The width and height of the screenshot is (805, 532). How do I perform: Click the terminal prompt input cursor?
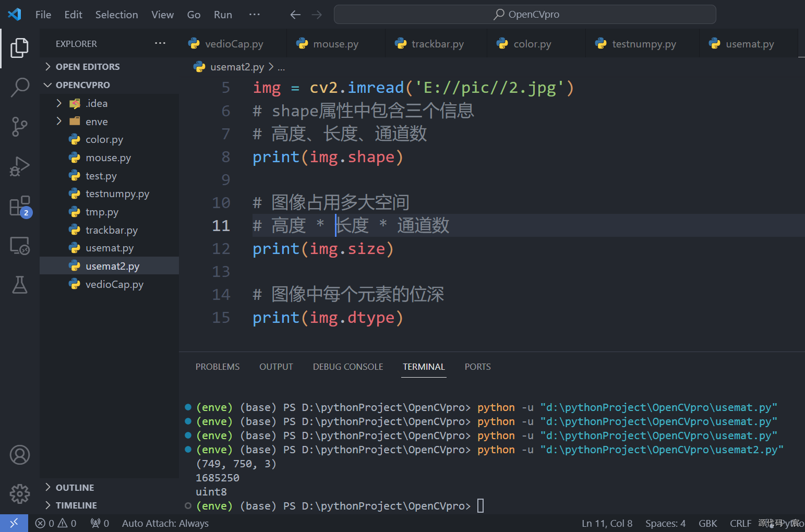click(480, 505)
